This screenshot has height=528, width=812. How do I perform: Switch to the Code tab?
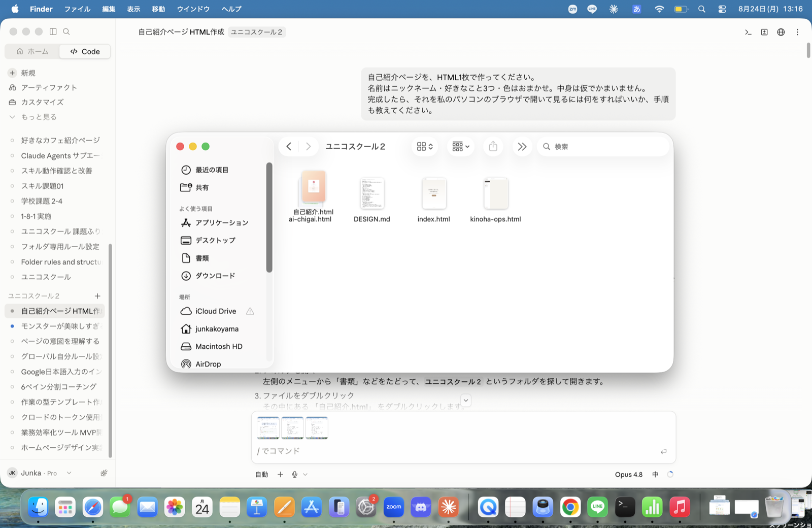click(x=85, y=51)
